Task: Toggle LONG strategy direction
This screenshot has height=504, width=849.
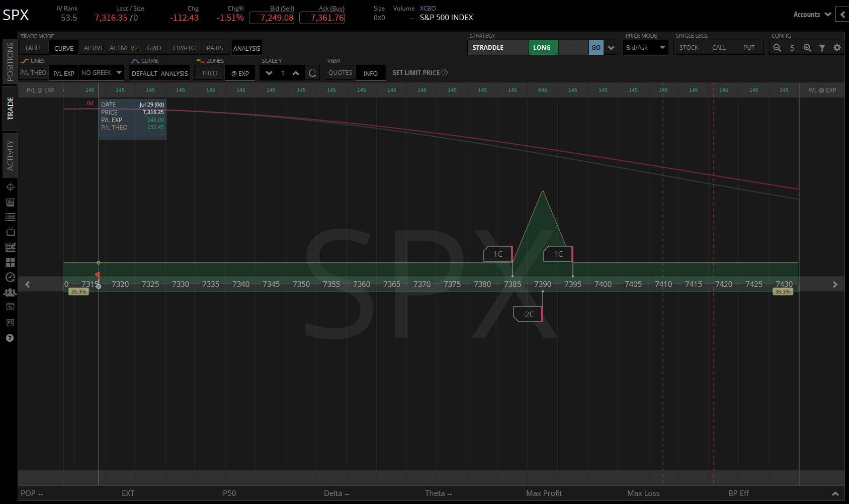Action: (x=543, y=47)
